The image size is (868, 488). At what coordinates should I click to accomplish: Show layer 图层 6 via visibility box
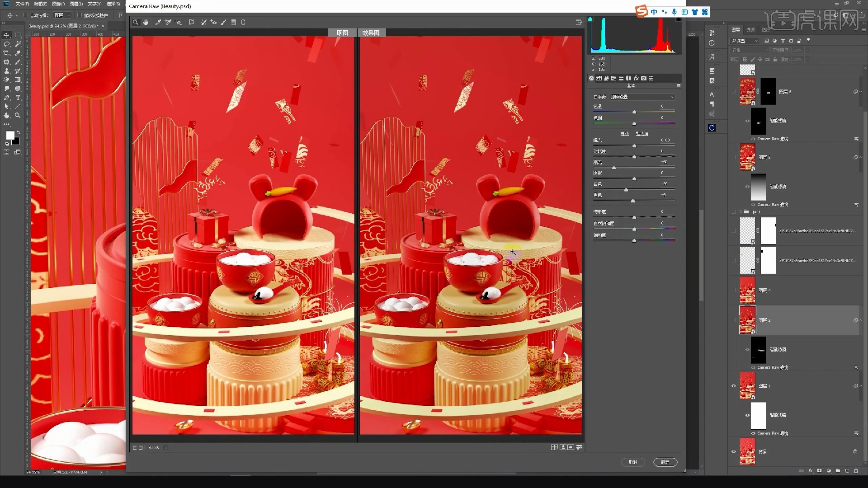click(x=734, y=92)
